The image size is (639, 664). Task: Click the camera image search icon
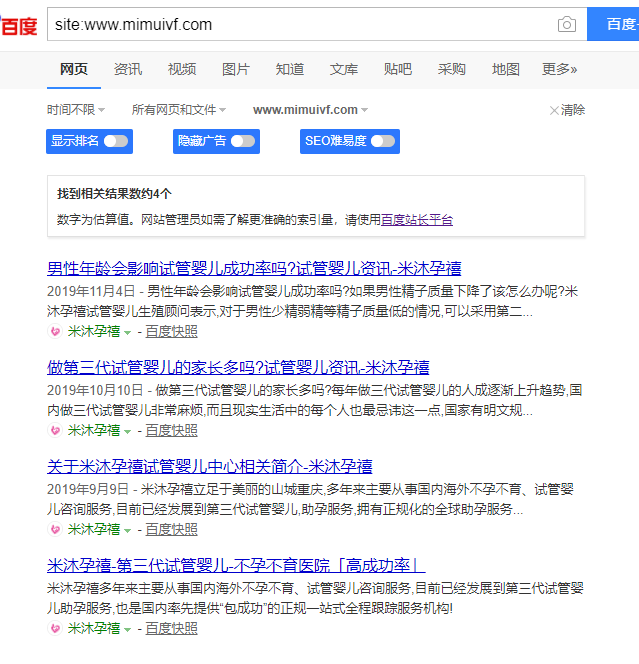(x=567, y=24)
